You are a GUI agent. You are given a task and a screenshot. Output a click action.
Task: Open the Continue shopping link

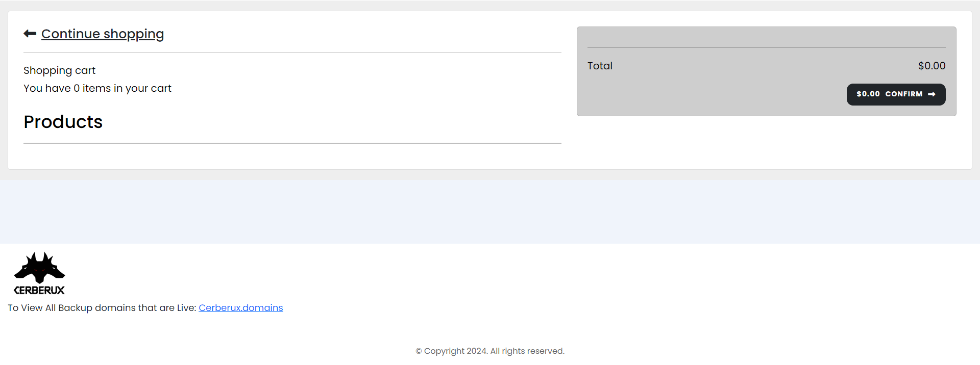coord(103,34)
